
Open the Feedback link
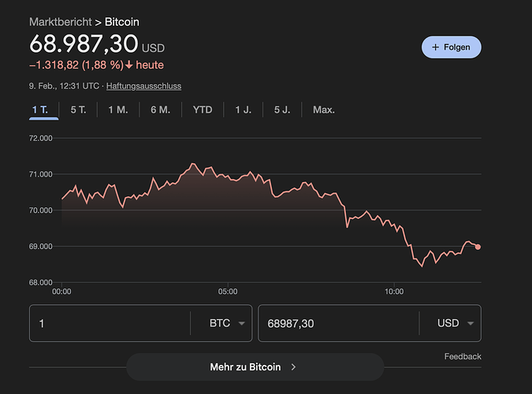coord(462,356)
